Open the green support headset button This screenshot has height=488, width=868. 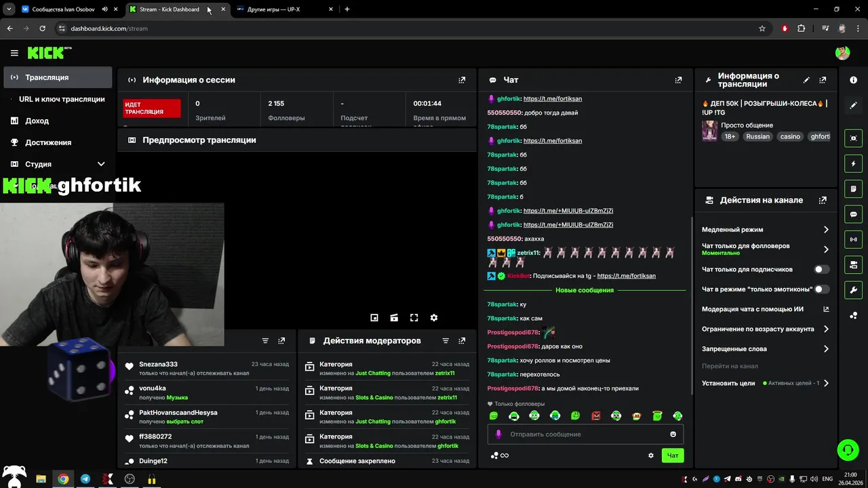pyautogui.click(x=847, y=450)
